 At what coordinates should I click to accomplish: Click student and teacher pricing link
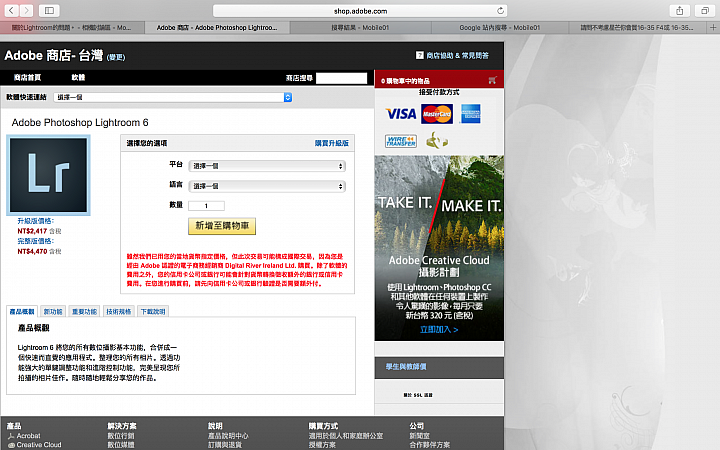[x=406, y=367]
